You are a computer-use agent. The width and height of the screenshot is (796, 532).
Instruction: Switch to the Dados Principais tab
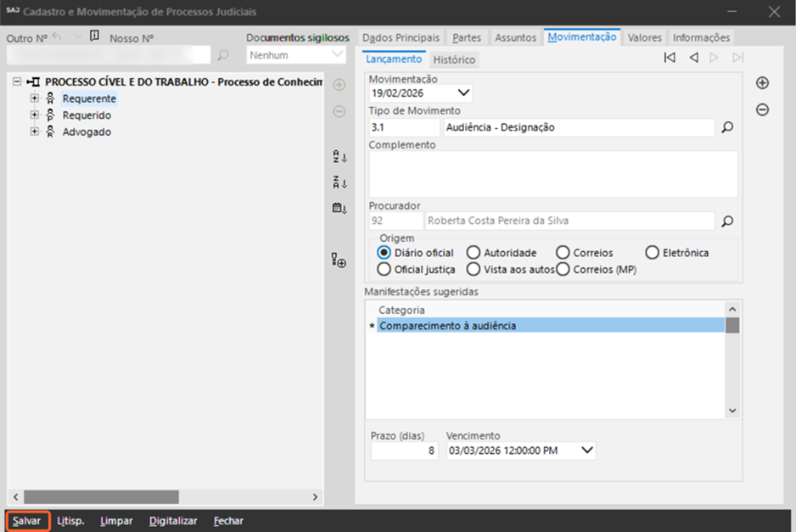401,37
